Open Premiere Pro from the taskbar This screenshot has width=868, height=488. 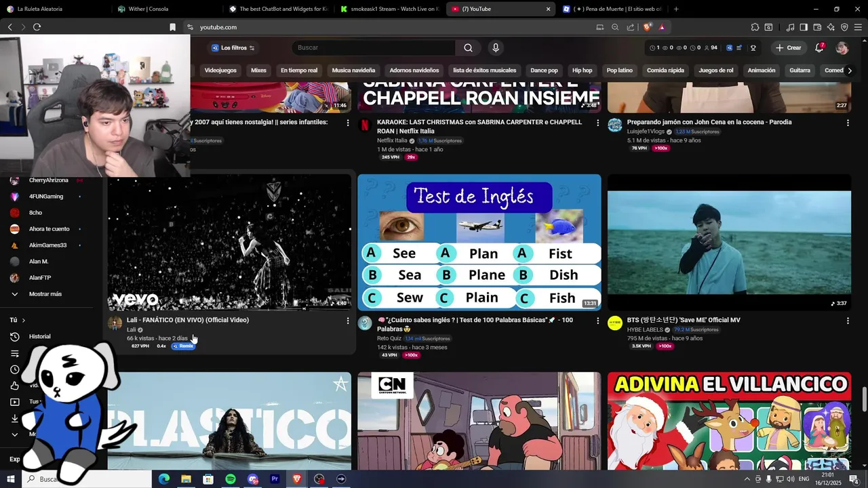tap(275, 479)
